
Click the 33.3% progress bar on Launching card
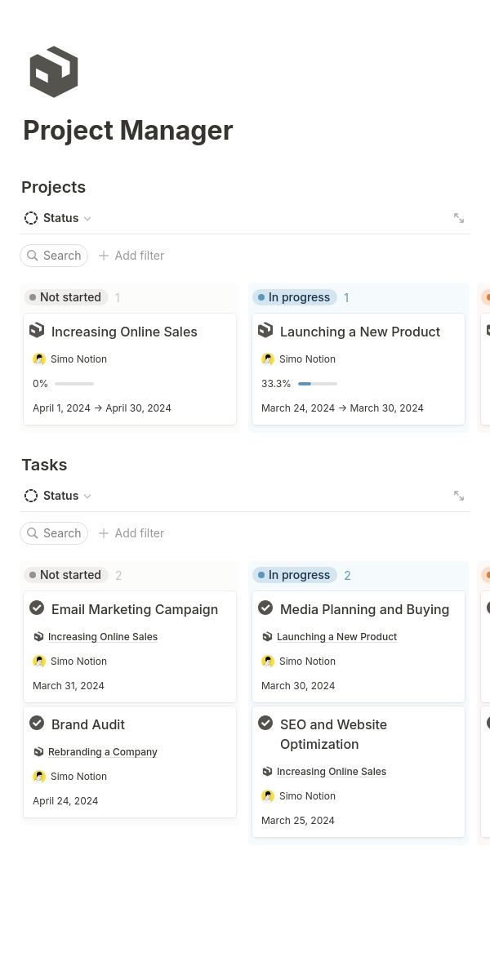tap(317, 384)
